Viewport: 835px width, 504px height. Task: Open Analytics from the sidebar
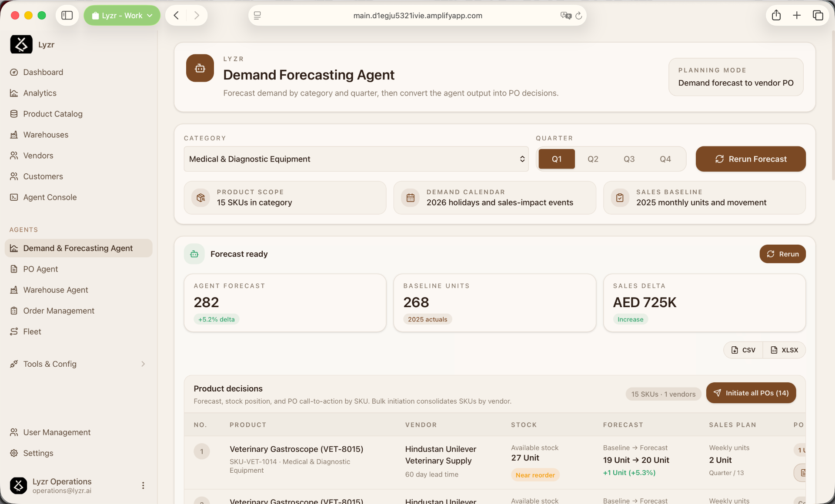point(78,93)
